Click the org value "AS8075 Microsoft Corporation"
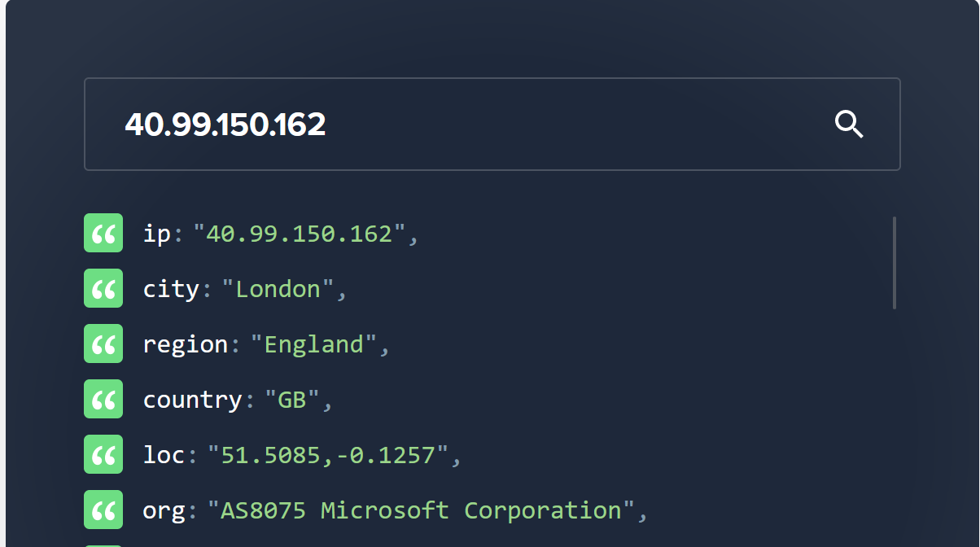 [423, 510]
